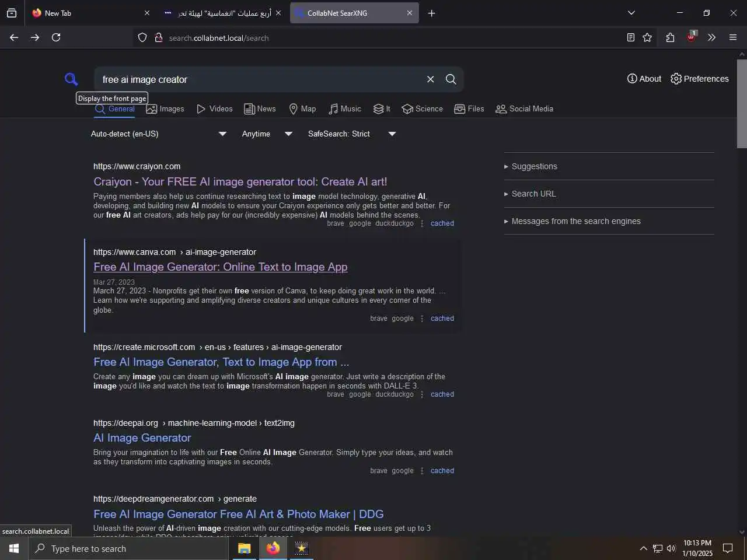The image size is (747, 560).
Task: Bookmark this page with star icon
Action: point(647,37)
